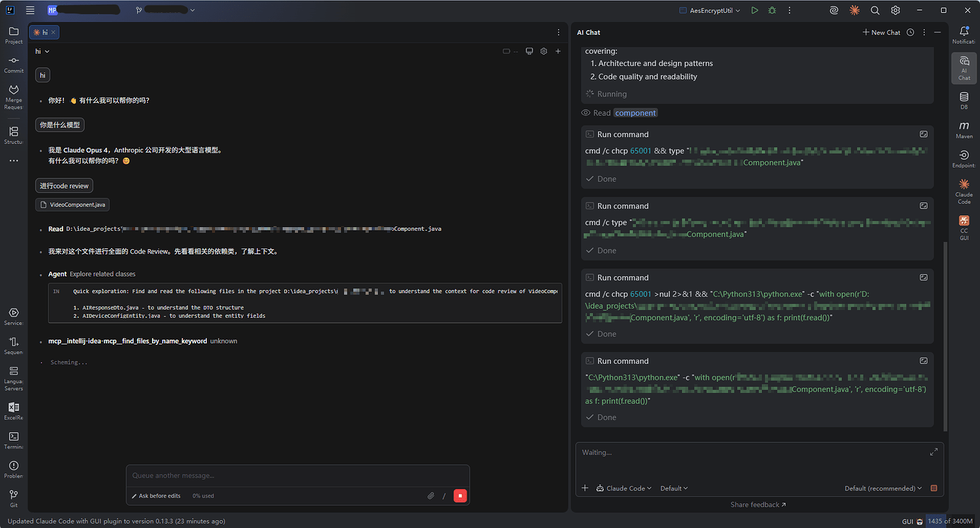Open the main hamburger menu
Image resolution: width=980 pixels, height=528 pixels.
30,11
